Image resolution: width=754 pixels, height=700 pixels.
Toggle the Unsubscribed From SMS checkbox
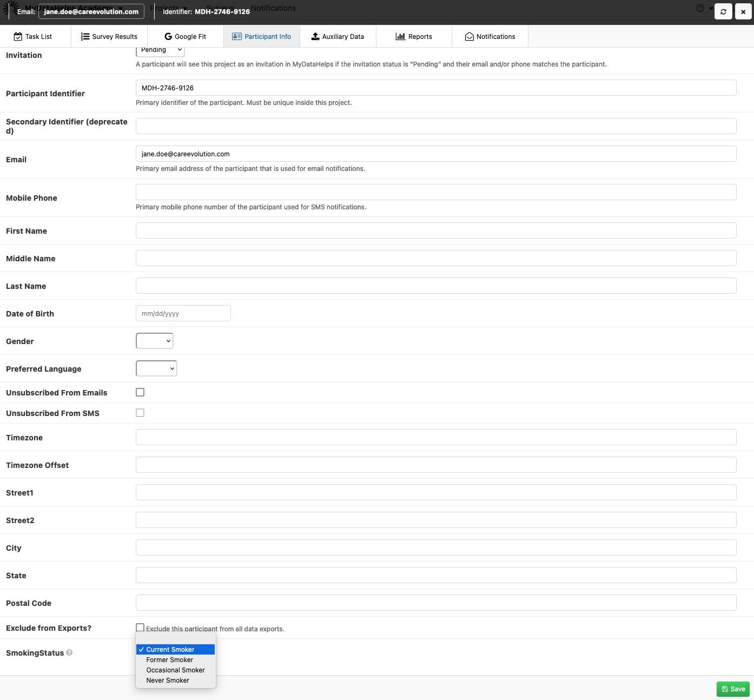(x=140, y=413)
